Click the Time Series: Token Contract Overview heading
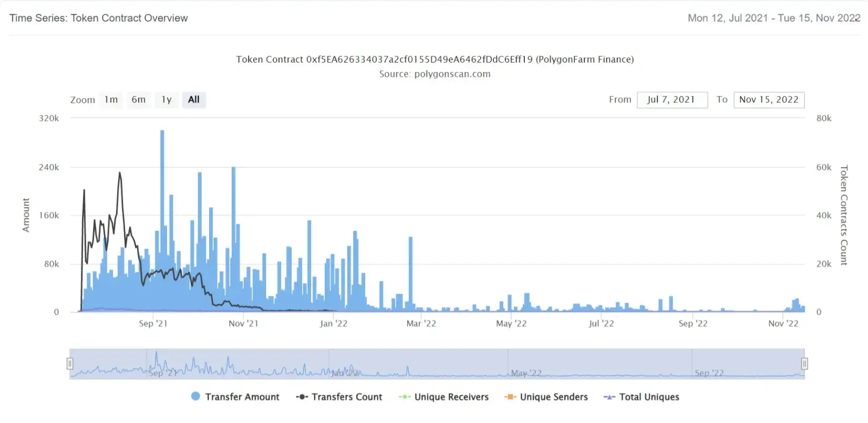The image size is (868, 423). point(99,18)
